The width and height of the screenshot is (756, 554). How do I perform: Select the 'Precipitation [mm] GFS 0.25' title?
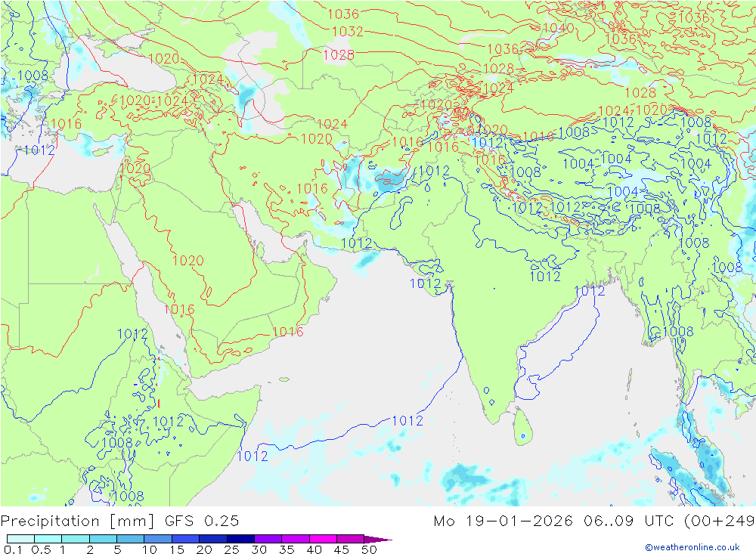(x=119, y=522)
